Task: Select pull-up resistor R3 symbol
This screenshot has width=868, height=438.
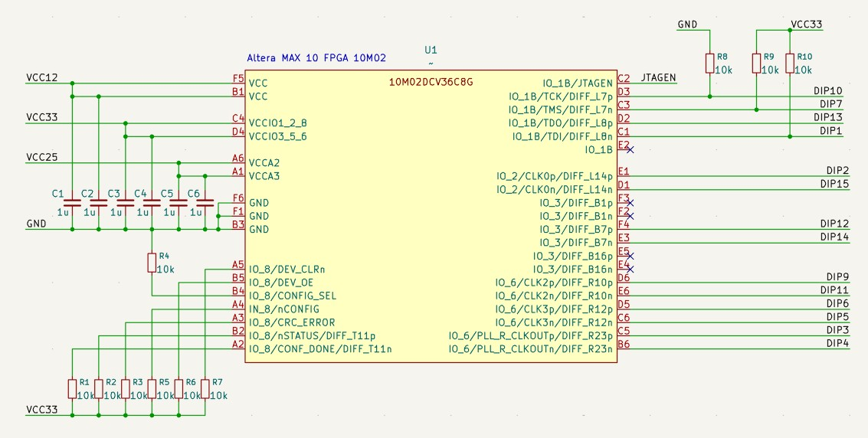Action: 125,388
